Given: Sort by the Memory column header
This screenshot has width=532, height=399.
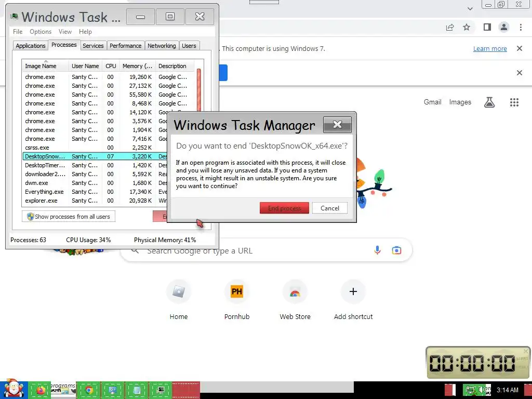Looking at the screenshot, I should pyautogui.click(x=137, y=66).
